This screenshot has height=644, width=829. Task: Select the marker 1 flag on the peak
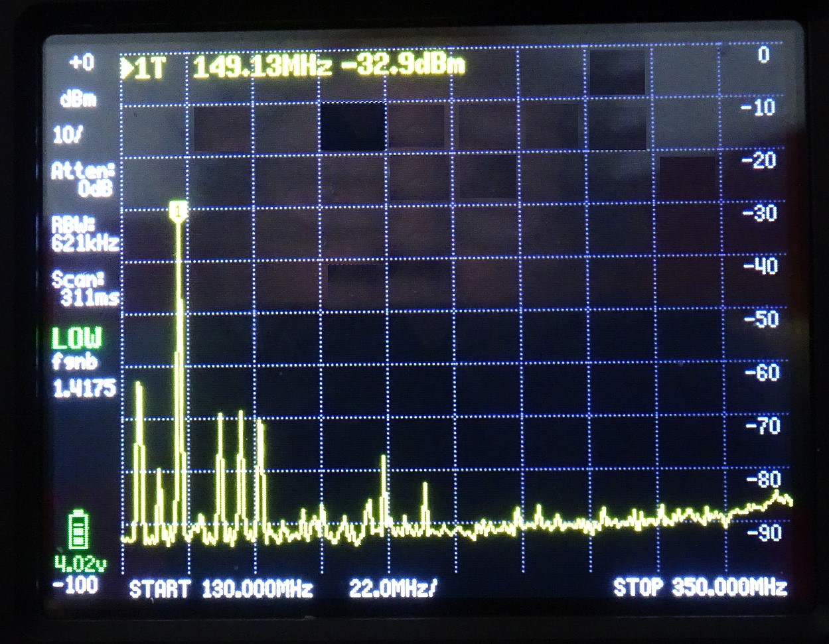[x=178, y=211]
